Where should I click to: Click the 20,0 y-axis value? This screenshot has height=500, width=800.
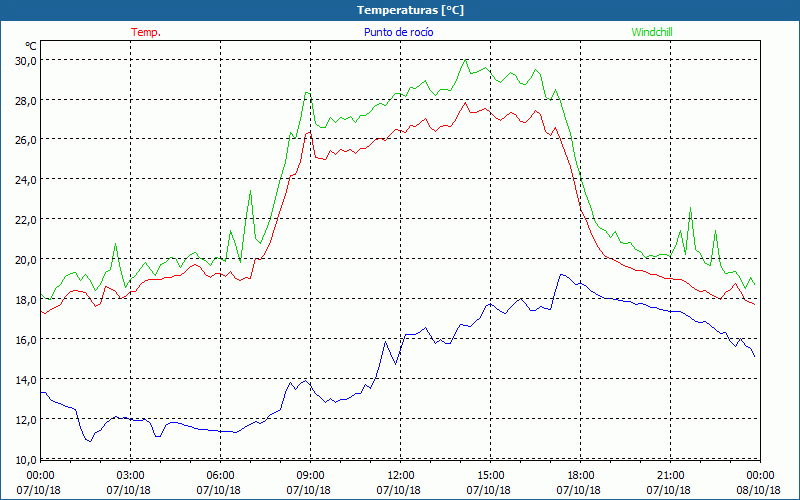(x=26, y=259)
